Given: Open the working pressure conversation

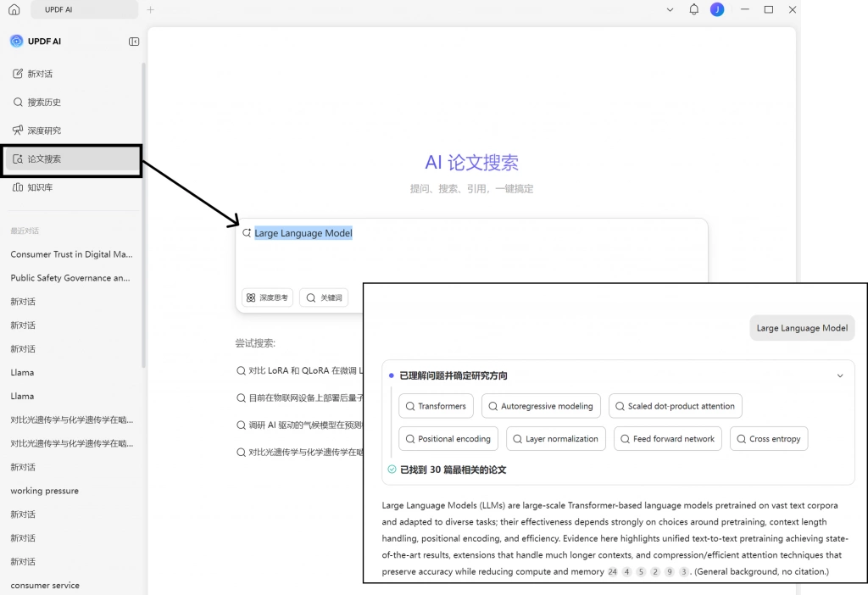Looking at the screenshot, I should [x=44, y=491].
